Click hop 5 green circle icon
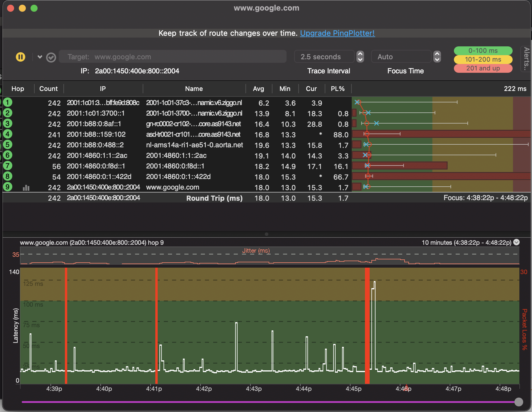The image size is (532, 412). click(x=8, y=145)
